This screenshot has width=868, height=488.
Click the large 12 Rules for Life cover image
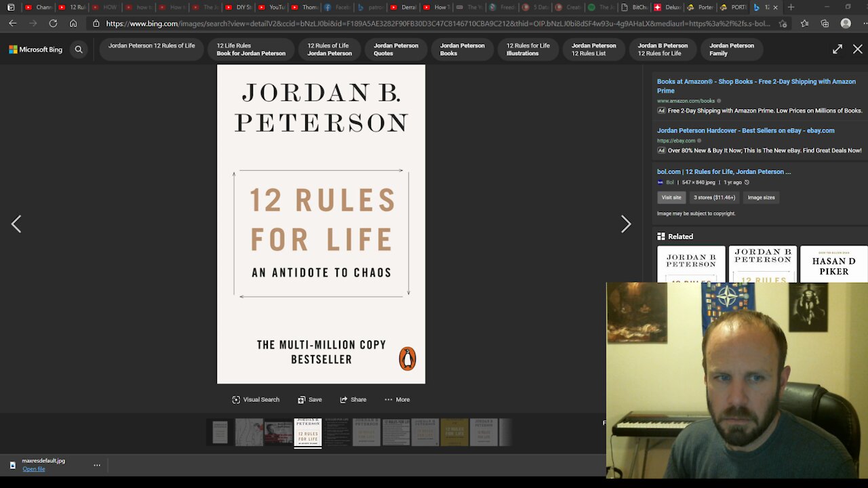[x=321, y=224]
